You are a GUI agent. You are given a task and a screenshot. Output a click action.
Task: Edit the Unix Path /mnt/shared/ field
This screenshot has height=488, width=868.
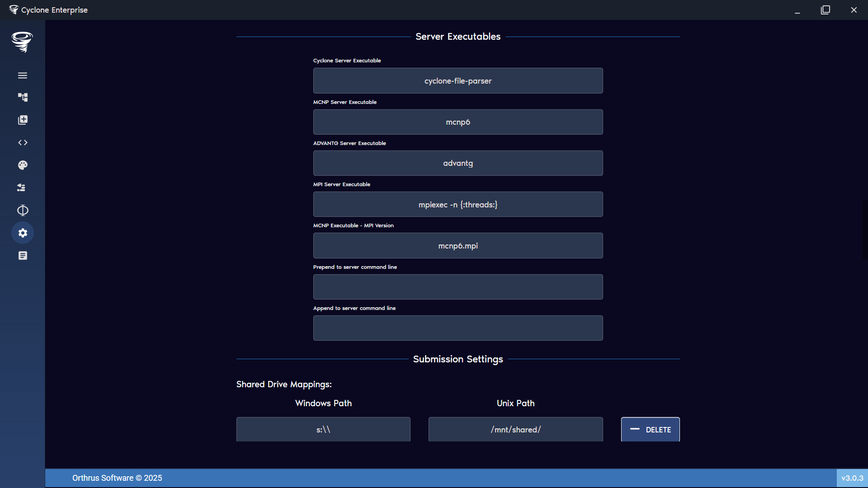[515, 429]
